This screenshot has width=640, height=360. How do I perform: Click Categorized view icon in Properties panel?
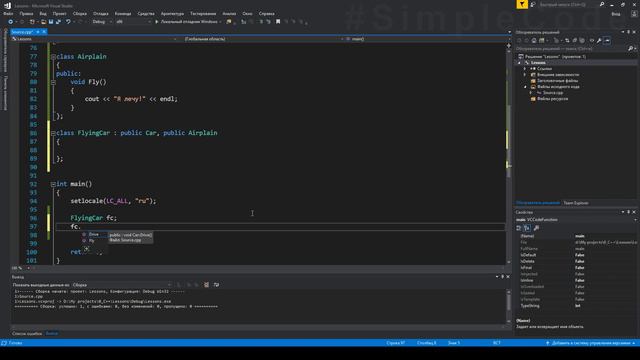[519, 228]
